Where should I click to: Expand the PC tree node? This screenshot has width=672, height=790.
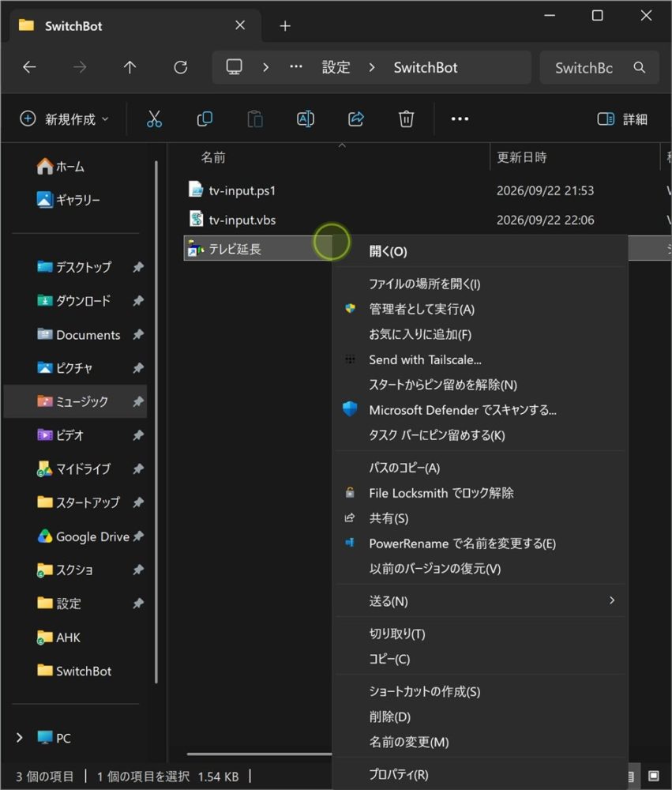[x=19, y=738]
